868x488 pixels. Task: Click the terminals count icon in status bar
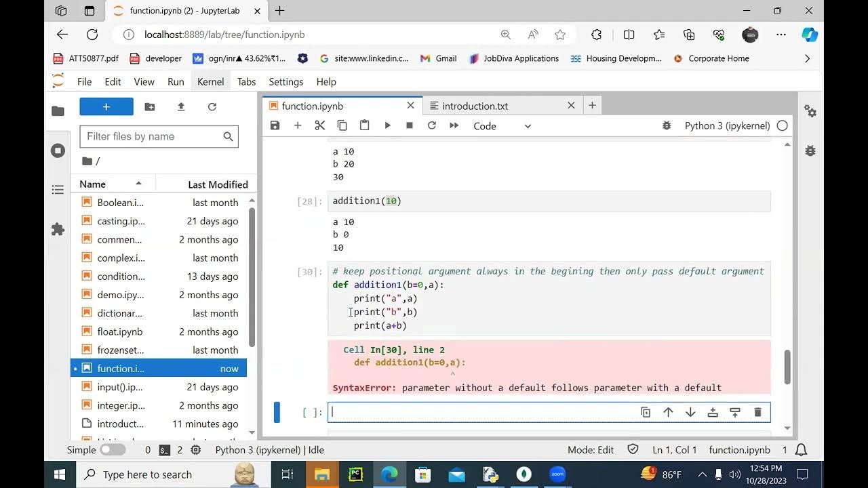tap(164, 450)
